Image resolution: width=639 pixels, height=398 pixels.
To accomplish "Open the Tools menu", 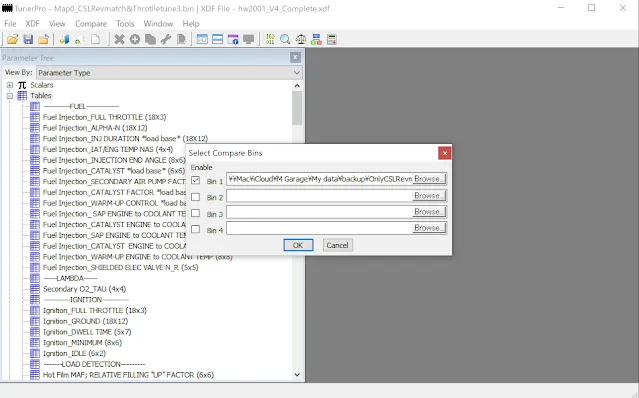I will (x=125, y=24).
